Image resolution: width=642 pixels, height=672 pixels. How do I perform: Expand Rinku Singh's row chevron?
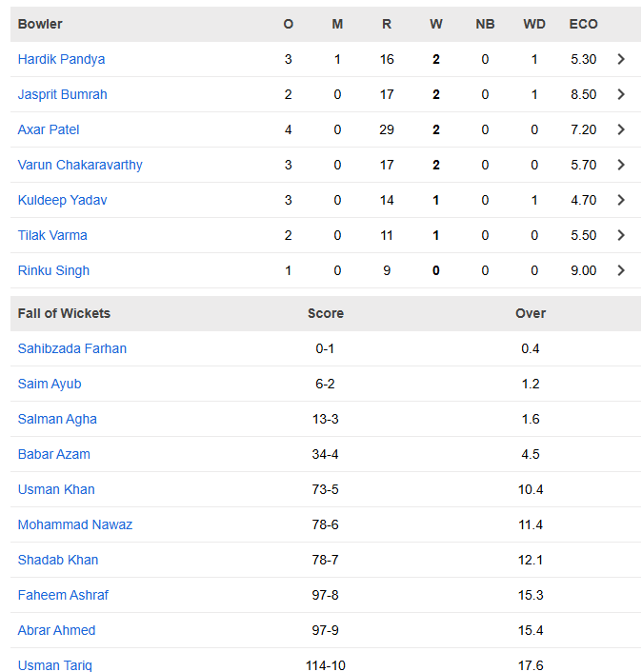pyautogui.click(x=621, y=270)
